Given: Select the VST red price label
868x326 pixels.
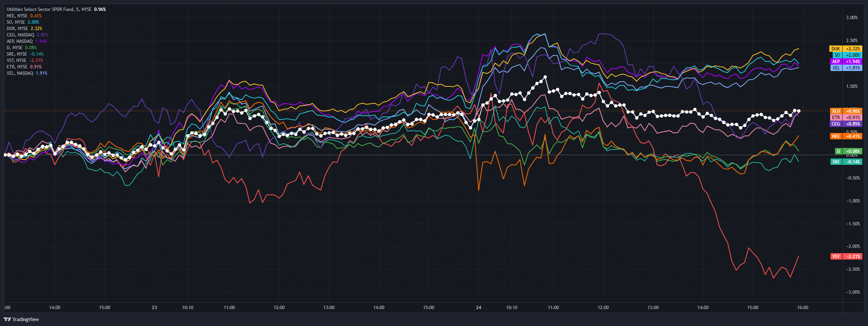Looking at the screenshot, I should coord(846,256).
